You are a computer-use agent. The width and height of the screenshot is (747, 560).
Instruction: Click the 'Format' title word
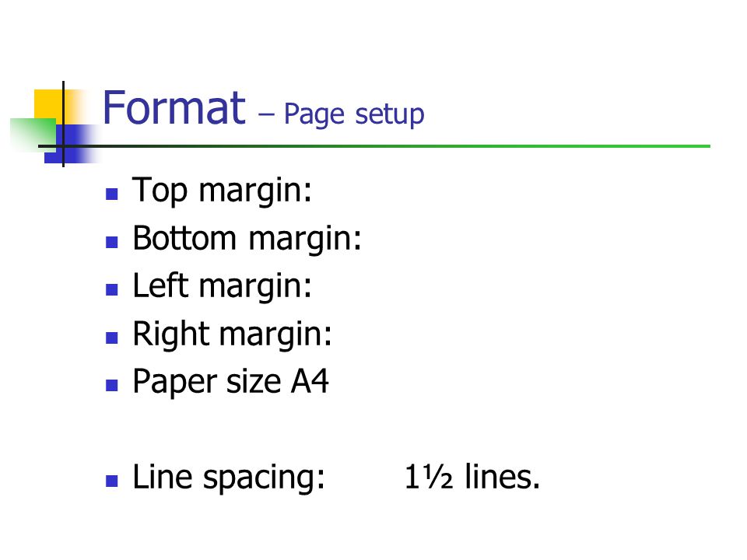coord(174,108)
